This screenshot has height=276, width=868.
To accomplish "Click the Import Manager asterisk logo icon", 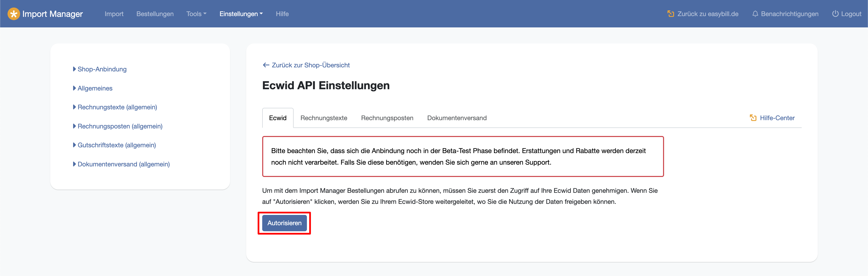I will (x=14, y=14).
